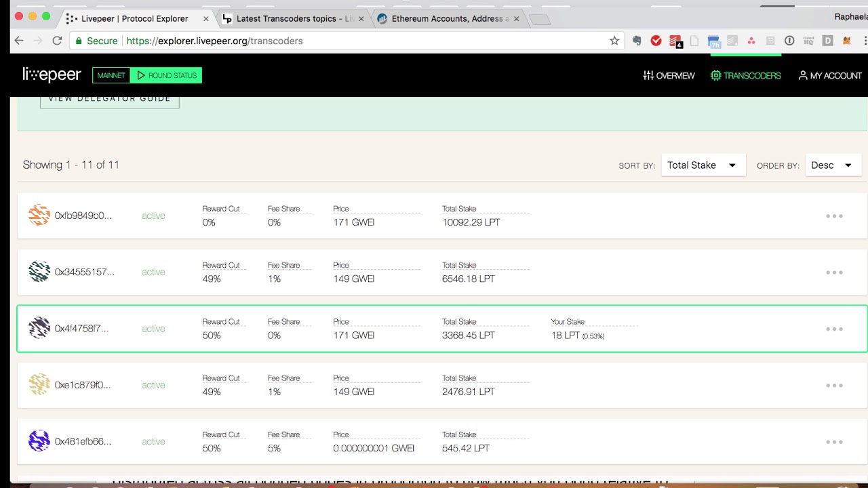Open the Order By Desc dropdown
Screen dimensions: 868x488
click(833, 165)
